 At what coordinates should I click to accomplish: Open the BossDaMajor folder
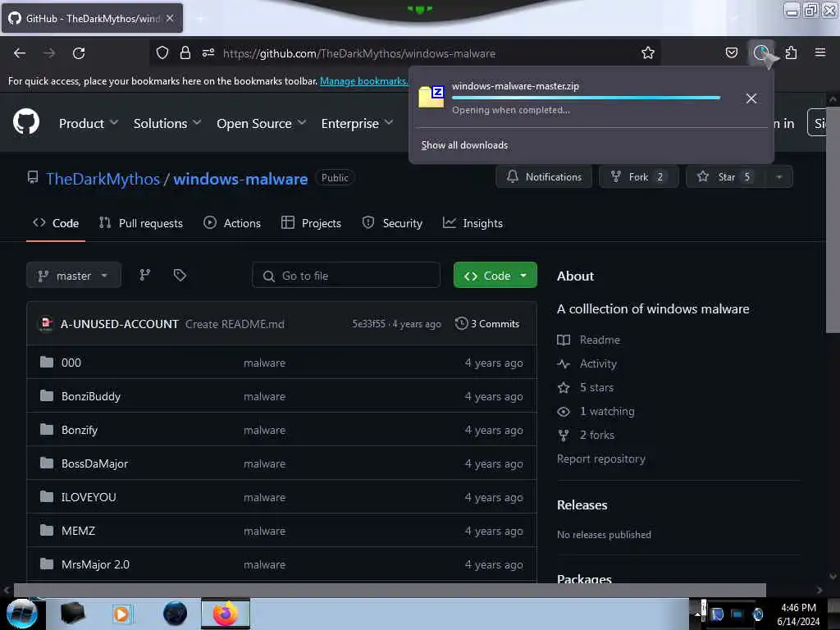coord(95,463)
